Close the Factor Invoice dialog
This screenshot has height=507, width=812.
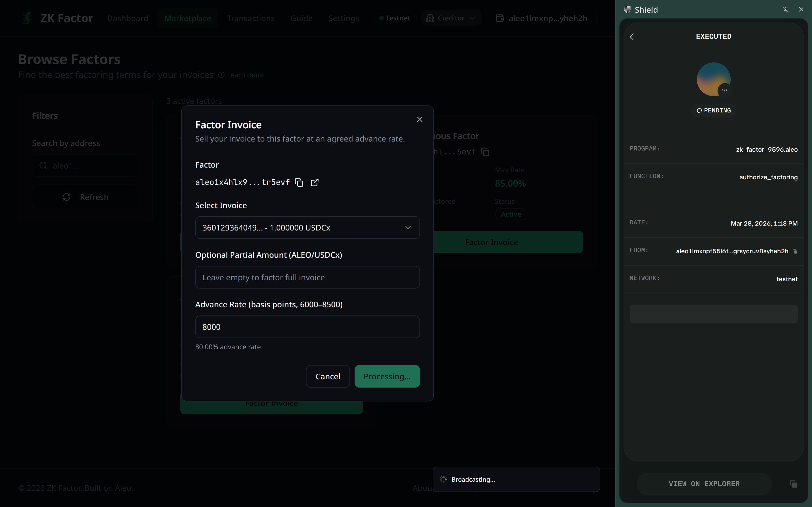click(x=419, y=119)
